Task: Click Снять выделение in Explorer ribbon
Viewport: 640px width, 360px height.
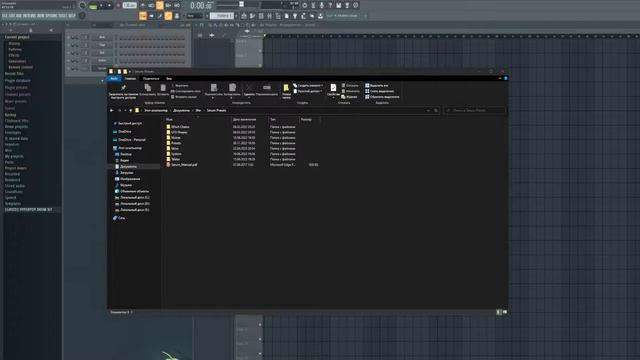Action: [379, 91]
